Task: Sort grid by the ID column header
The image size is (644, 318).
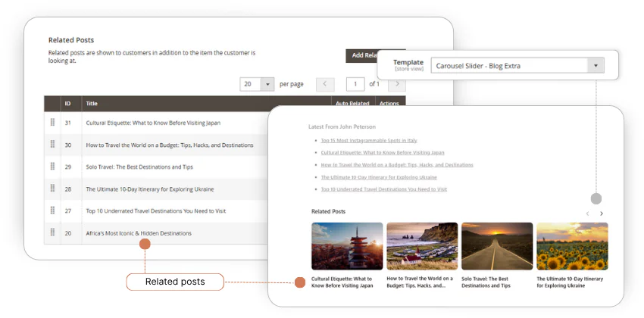Action: coord(67,103)
